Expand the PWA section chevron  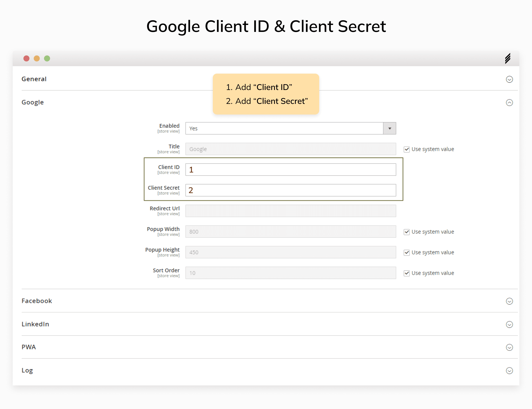(509, 347)
